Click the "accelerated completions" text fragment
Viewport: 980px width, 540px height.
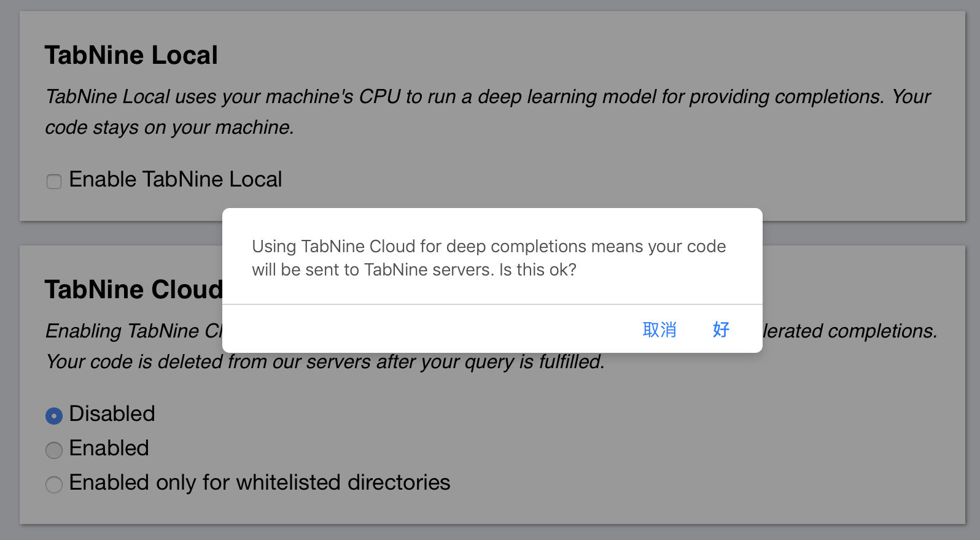coord(850,331)
